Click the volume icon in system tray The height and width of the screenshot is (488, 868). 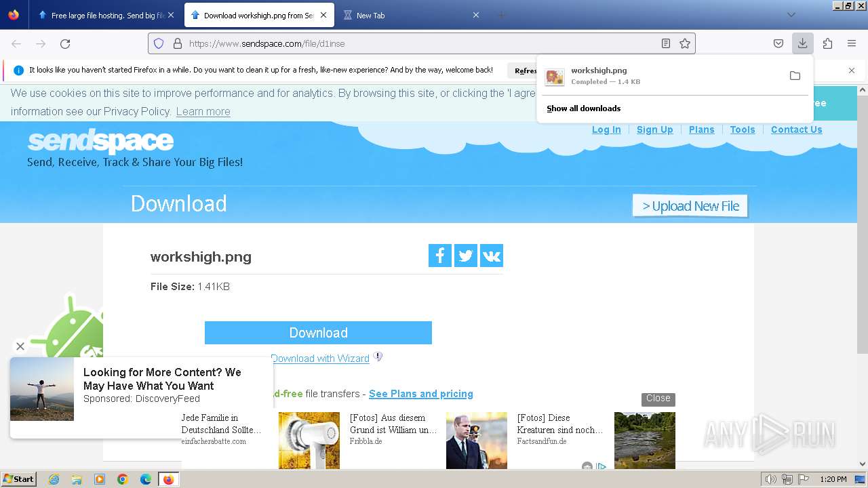point(771,479)
